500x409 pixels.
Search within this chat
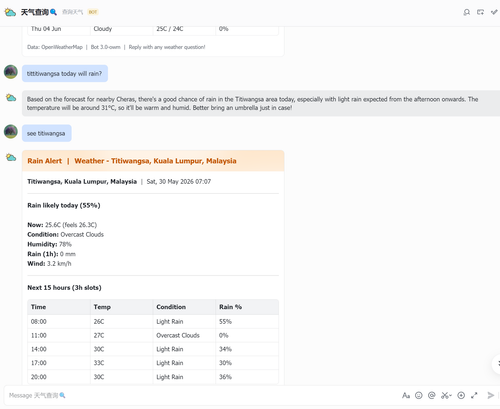click(x=467, y=12)
